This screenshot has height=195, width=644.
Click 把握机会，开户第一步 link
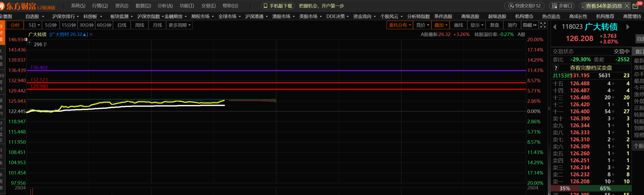click(x=321, y=6)
